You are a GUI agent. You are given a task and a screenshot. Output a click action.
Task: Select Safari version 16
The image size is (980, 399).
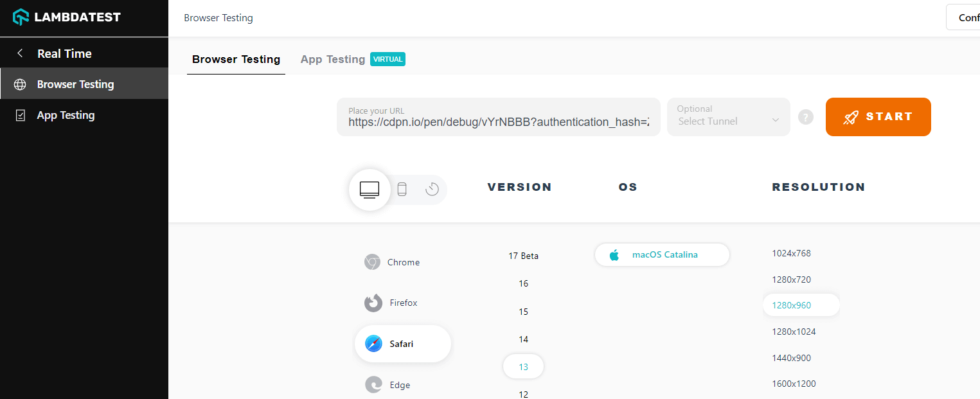[x=523, y=283]
